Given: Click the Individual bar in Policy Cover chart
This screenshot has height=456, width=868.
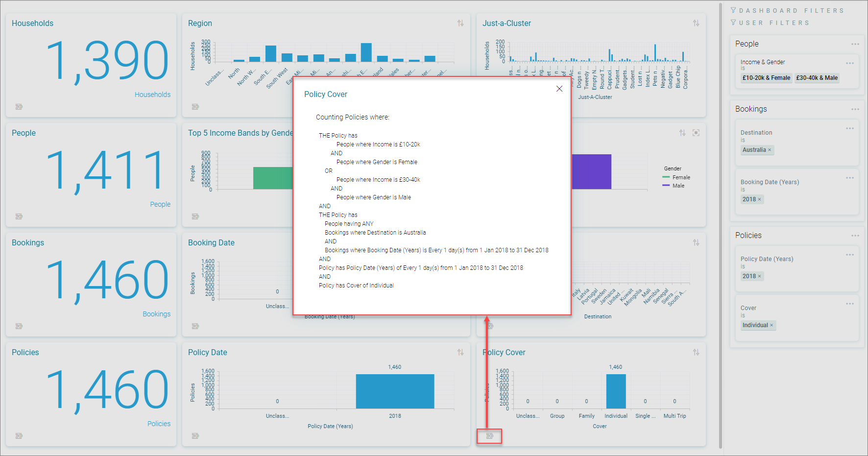Looking at the screenshot, I should pos(616,391).
